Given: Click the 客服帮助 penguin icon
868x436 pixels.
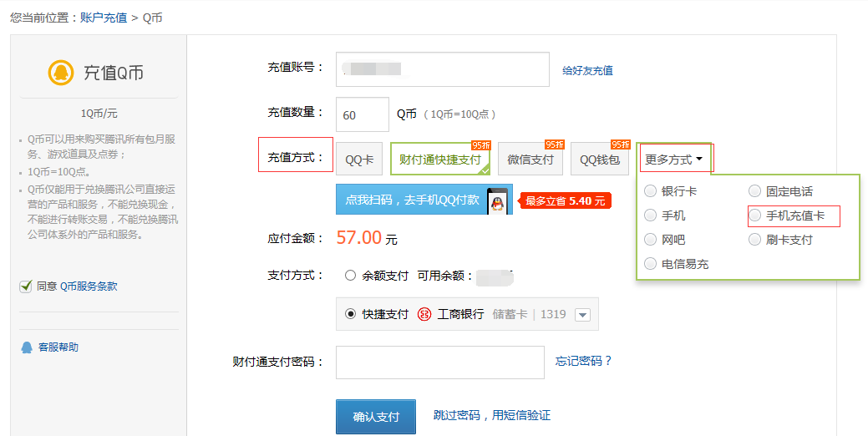Looking at the screenshot, I should 27,347.
